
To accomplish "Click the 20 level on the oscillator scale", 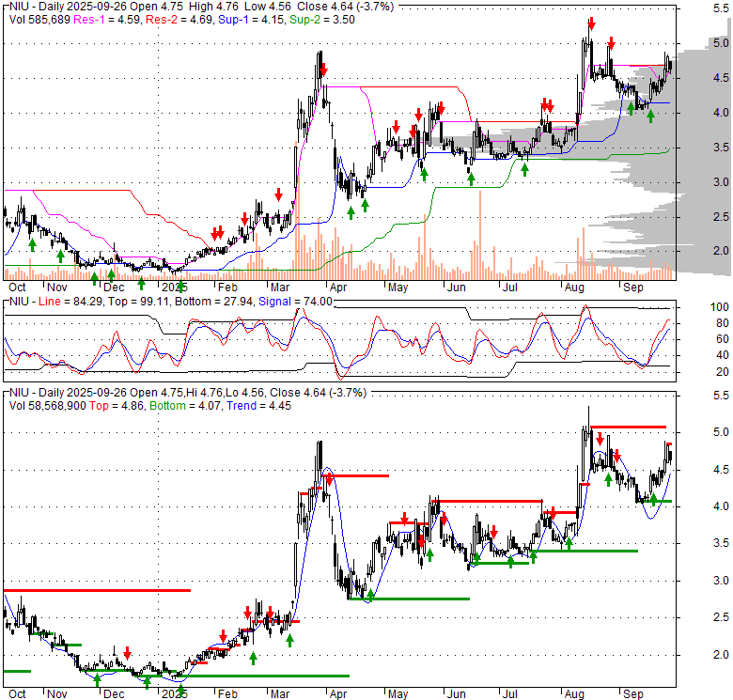I will (x=723, y=372).
